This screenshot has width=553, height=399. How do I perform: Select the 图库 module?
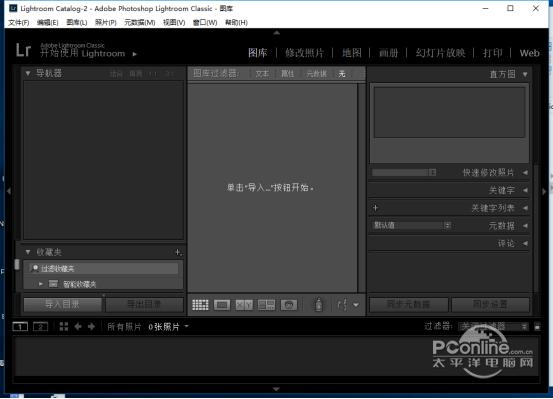point(257,53)
